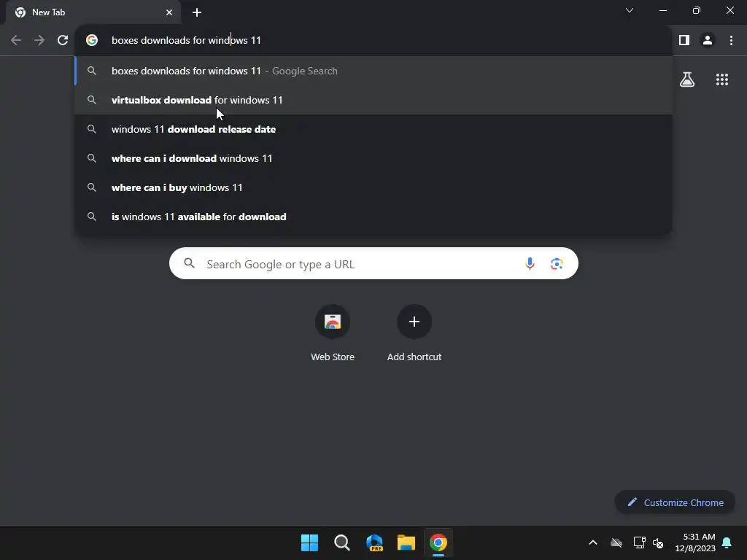Image resolution: width=747 pixels, height=560 pixels.
Task: Click the muted volume tray icon
Action: pyautogui.click(x=659, y=542)
